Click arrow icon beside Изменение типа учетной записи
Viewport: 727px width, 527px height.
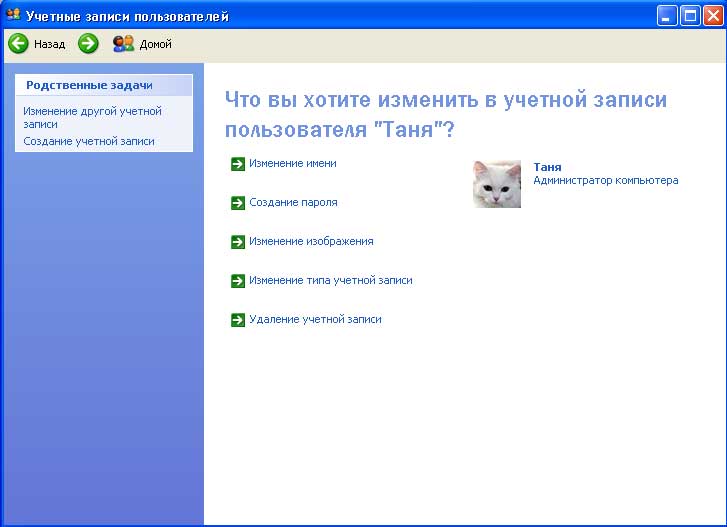pyautogui.click(x=238, y=281)
